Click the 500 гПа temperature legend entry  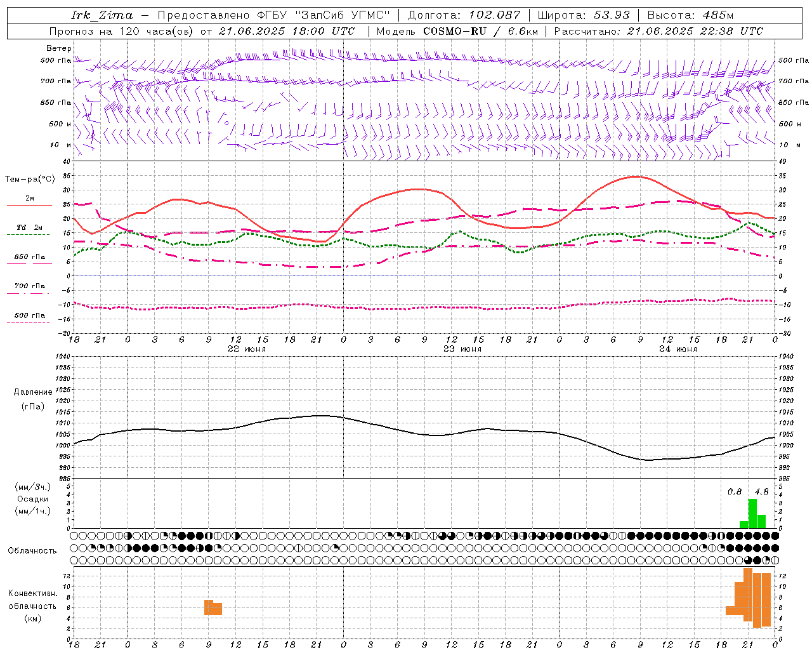tap(30, 315)
